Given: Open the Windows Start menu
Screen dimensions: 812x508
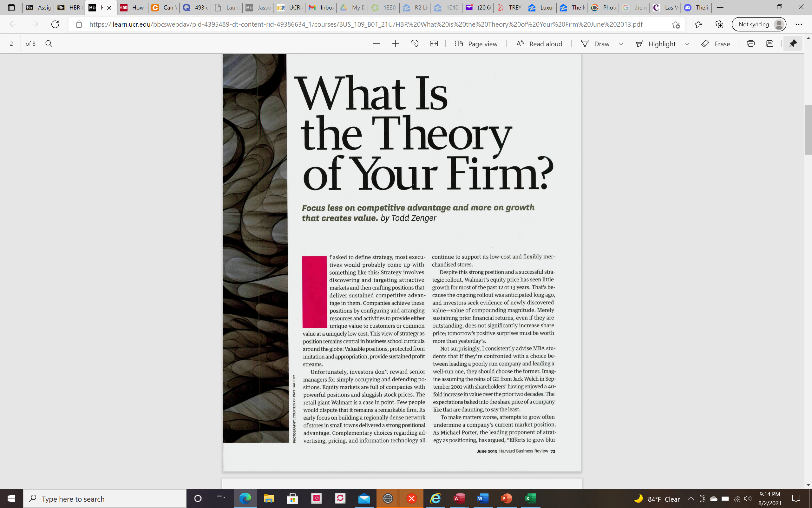Looking at the screenshot, I should click(11, 498).
